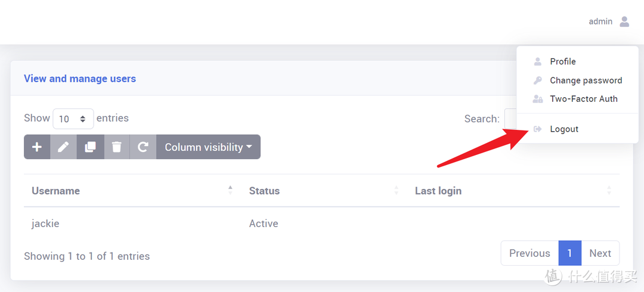The width and height of the screenshot is (644, 292).
Task: Click the refresh table icon
Action: (x=143, y=147)
